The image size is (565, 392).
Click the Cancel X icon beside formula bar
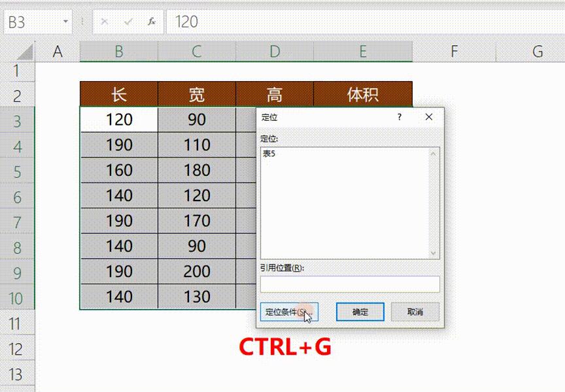click(106, 22)
